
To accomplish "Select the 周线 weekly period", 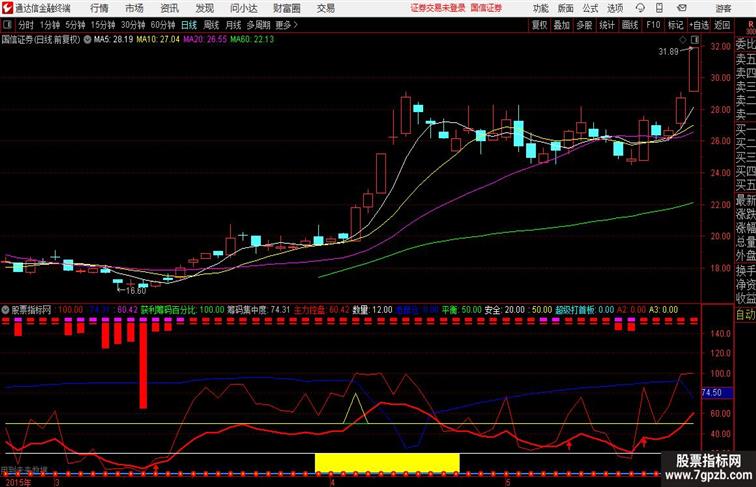I will tap(211, 25).
